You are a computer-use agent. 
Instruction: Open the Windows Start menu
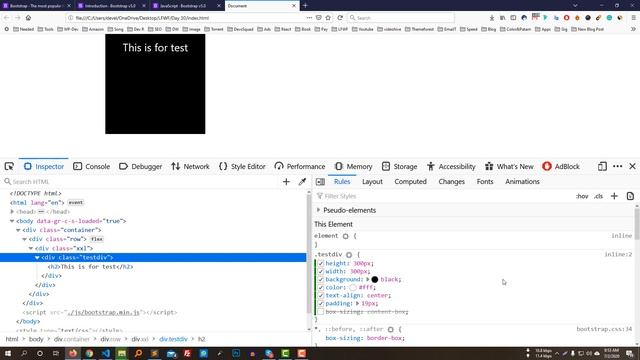[8, 353]
